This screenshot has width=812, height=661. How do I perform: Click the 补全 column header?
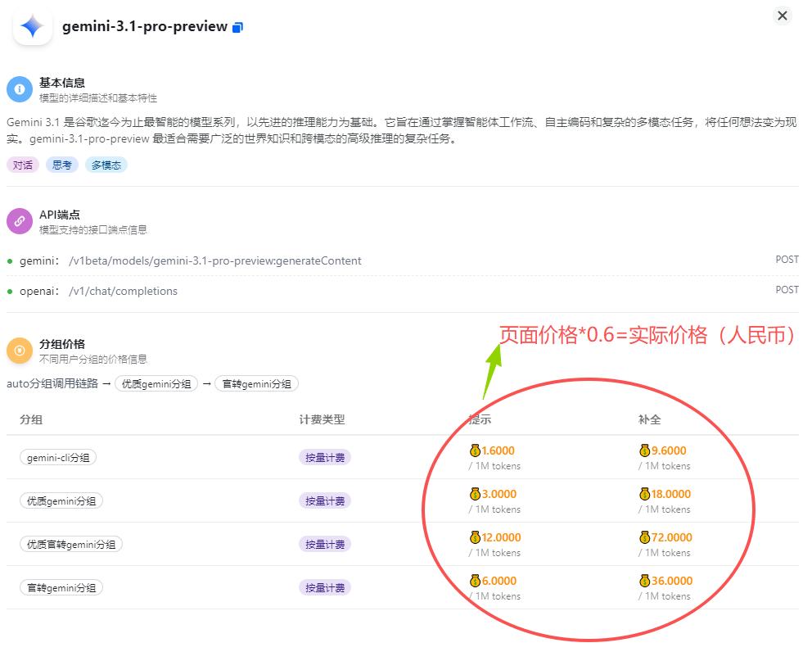click(649, 419)
